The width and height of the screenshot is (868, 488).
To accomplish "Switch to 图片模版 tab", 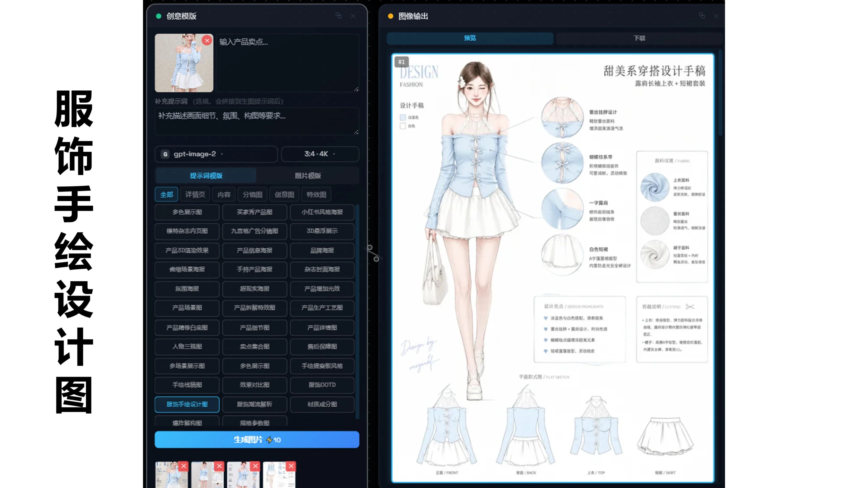I will 308,176.
